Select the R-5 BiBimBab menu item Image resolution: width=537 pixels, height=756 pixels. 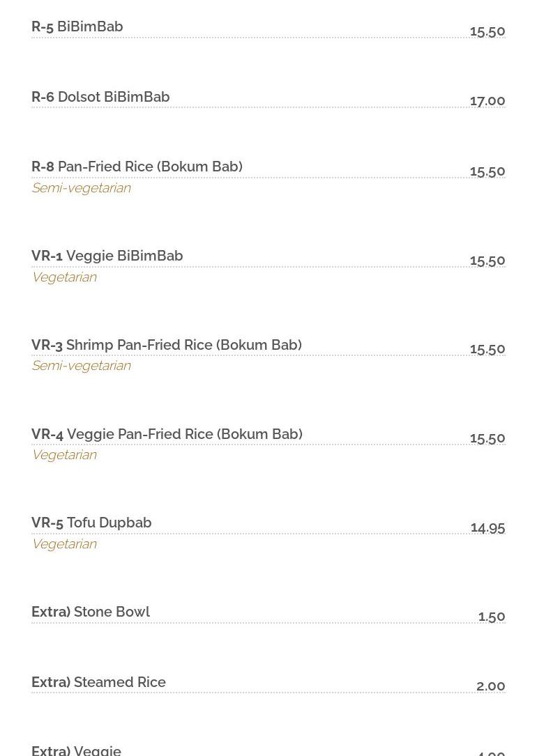tap(77, 26)
